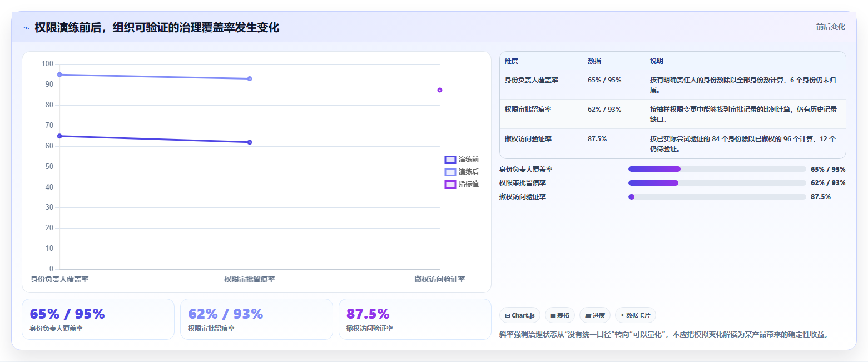Viewport: 868px width, 362px height.
Task: Click the 说明 column header
Action: (656, 61)
